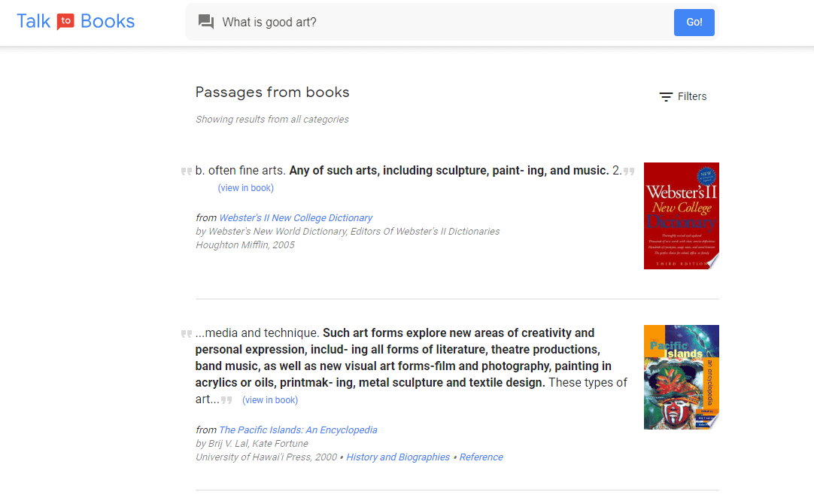Open the Filters panel

tap(682, 96)
